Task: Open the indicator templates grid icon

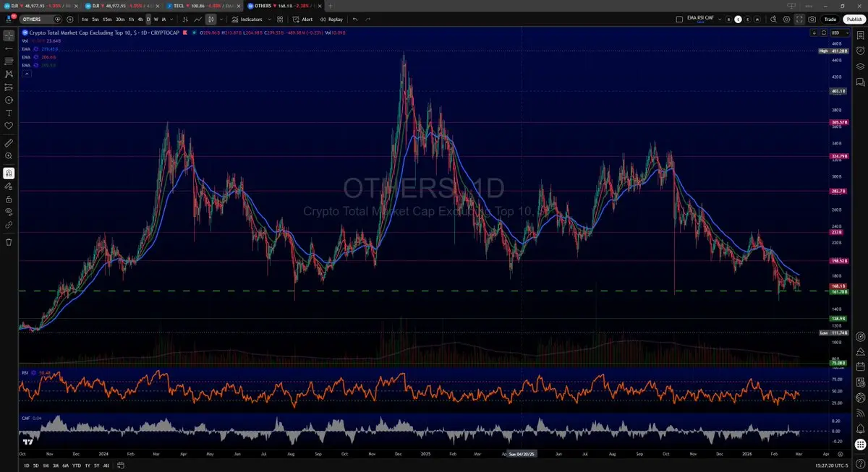Action: (x=280, y=20)
